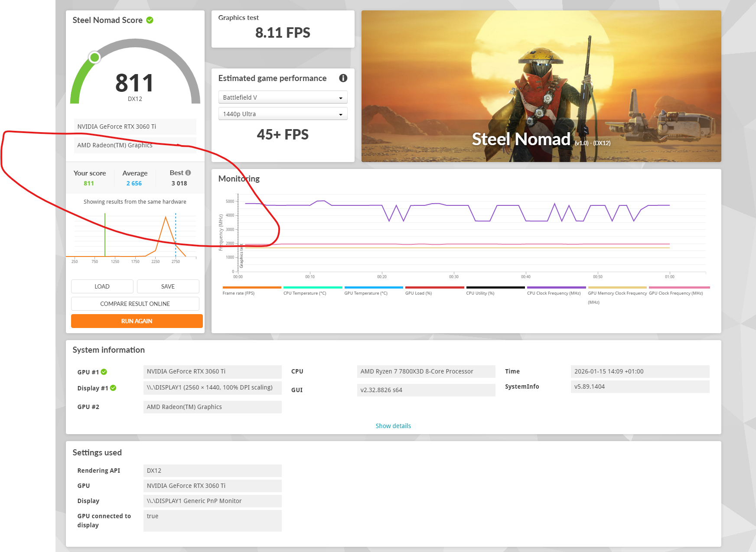
Task: Click the green check next to GPU #1
Action: tap(104, 372)
